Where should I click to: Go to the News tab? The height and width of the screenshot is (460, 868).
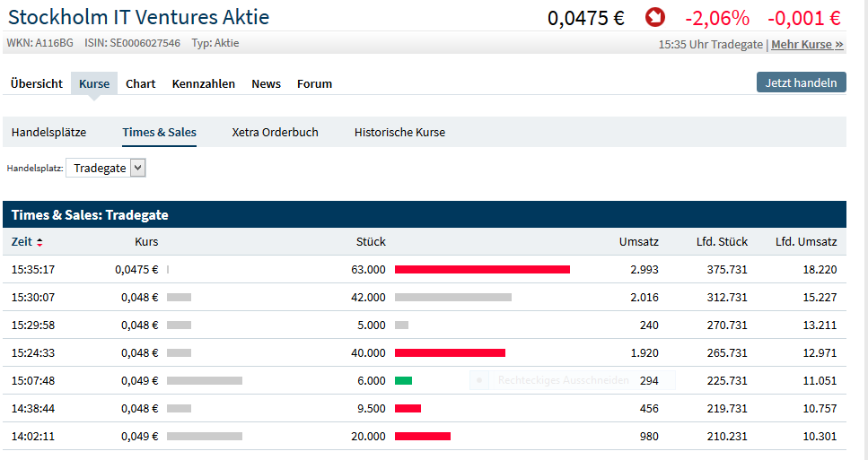pyautogui.click(x=267, y=84)
